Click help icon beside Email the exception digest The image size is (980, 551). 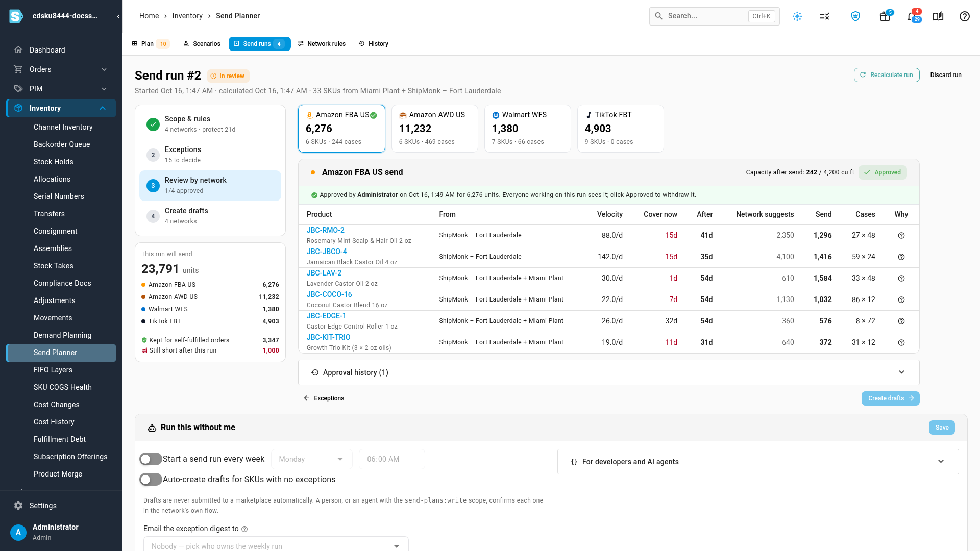tap(244, 529)
